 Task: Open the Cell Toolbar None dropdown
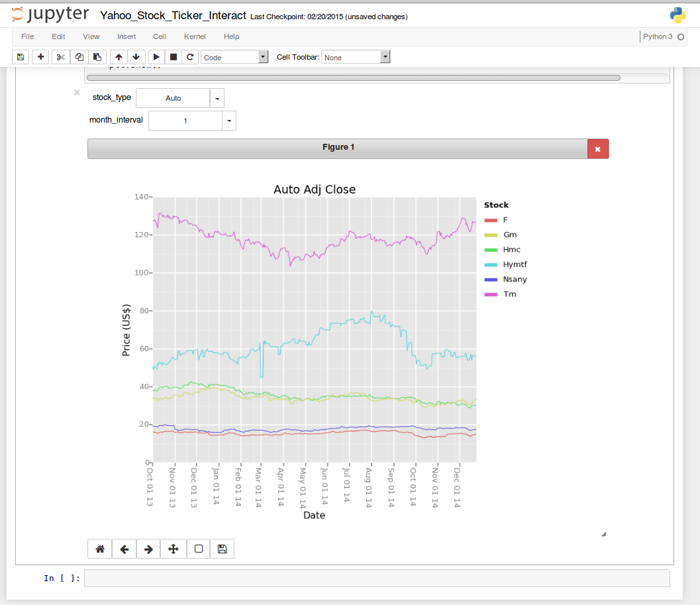pos(356,57)
